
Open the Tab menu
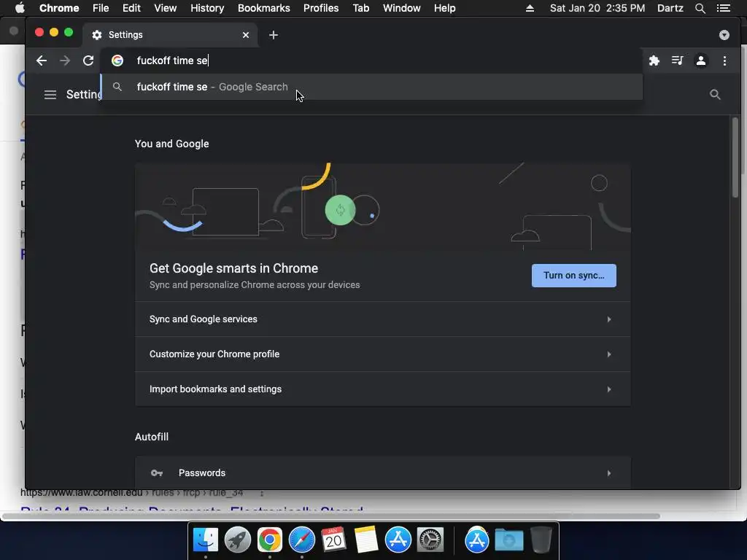(x=360, y=8)
